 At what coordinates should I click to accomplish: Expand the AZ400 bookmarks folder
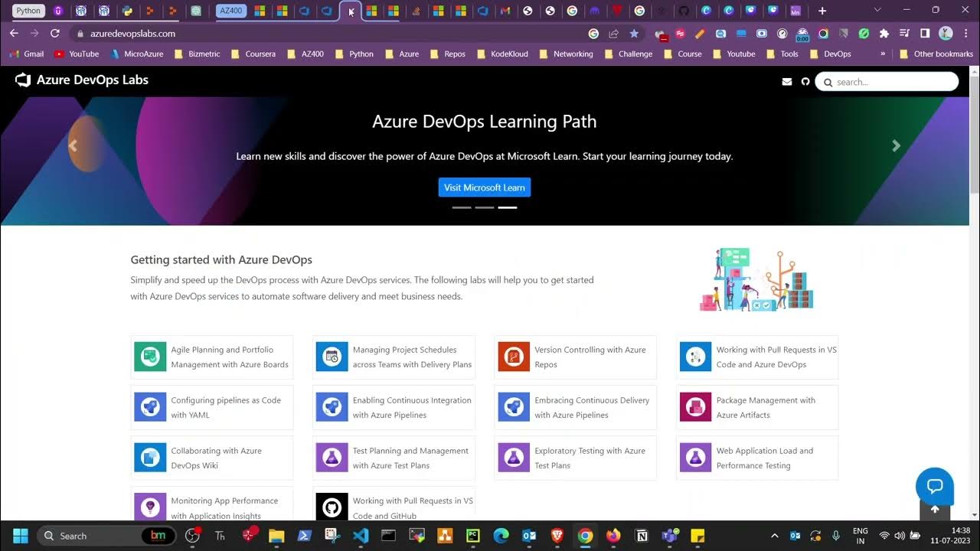pos(305,54)
